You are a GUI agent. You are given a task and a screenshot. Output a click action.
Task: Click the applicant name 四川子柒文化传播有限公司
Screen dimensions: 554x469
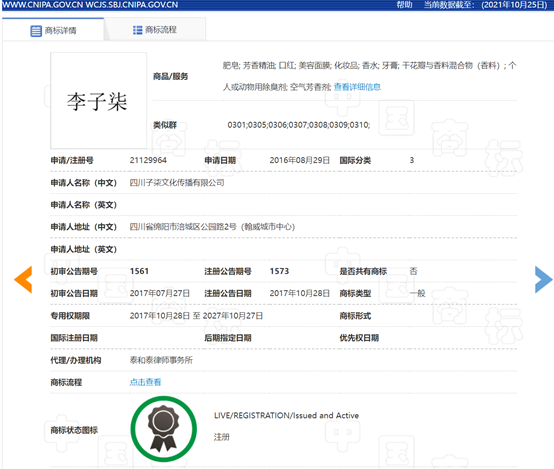[x=177, y=183]
